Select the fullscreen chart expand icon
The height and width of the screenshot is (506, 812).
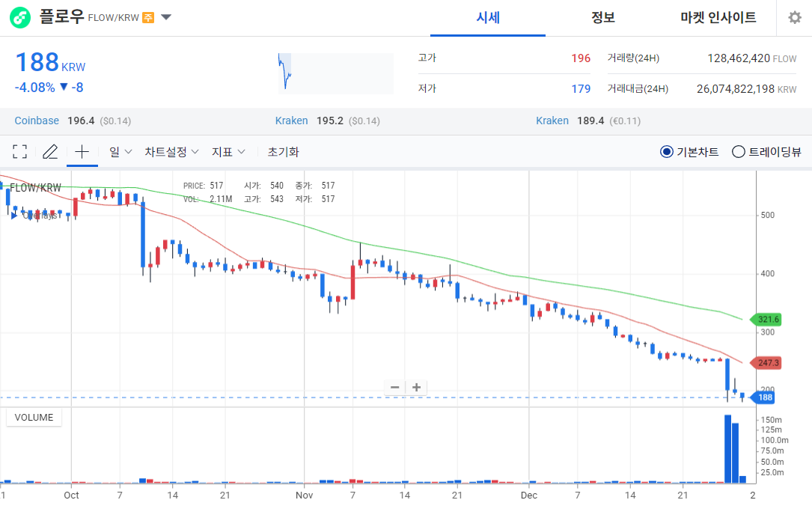(x=19, y=150)
